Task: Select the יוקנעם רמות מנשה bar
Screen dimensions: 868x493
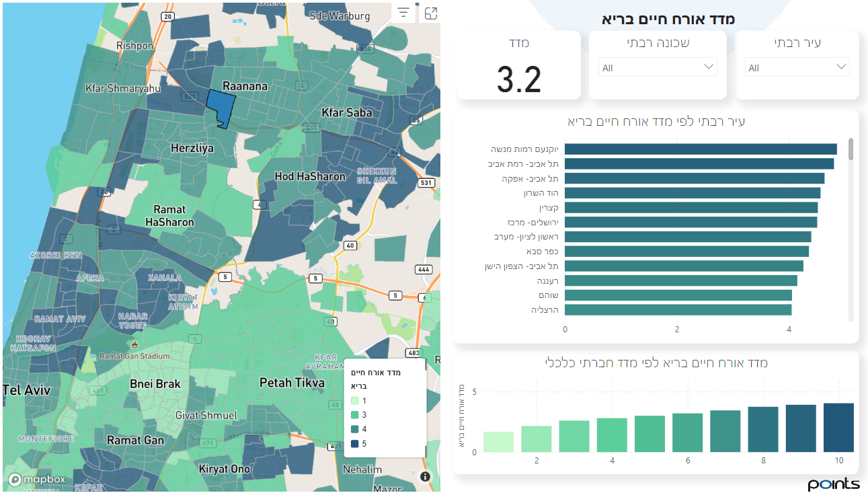Action: 700,149
